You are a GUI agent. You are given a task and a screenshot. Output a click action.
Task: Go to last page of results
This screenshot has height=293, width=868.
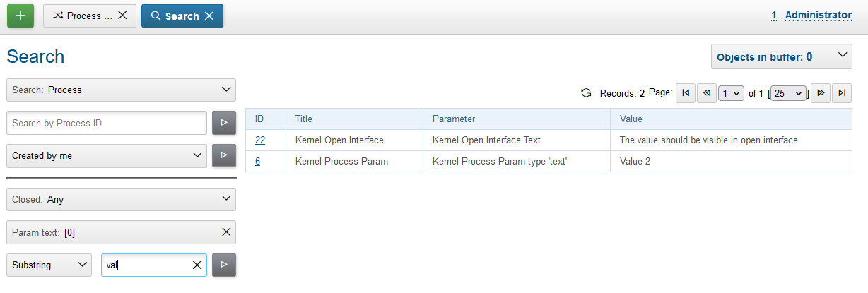pyautogui.click(x=842, y=93)
